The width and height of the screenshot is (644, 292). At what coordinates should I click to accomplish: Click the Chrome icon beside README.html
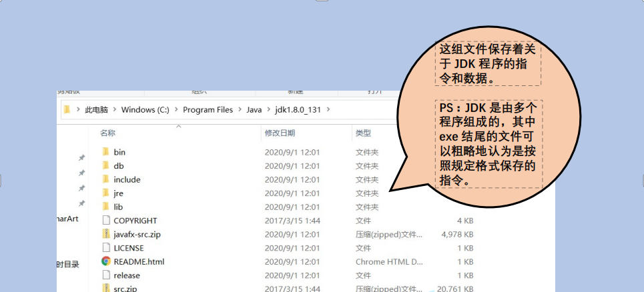(106, 261)
